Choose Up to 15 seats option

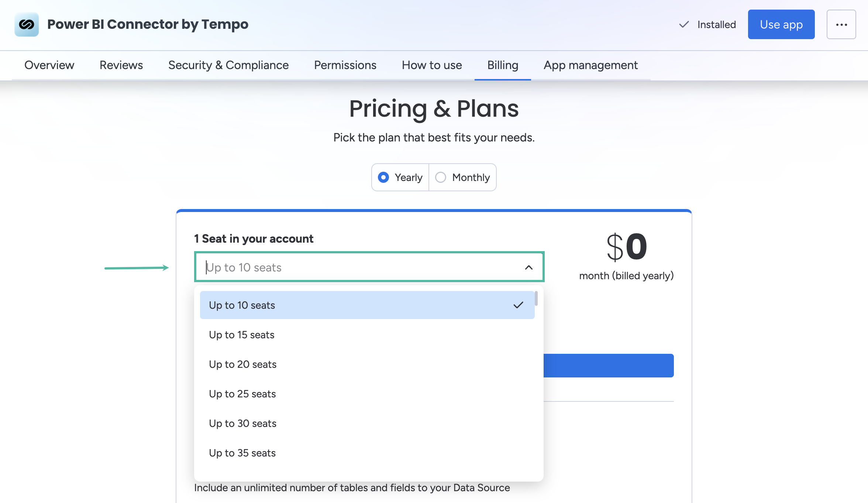click(x=367, y=335)
